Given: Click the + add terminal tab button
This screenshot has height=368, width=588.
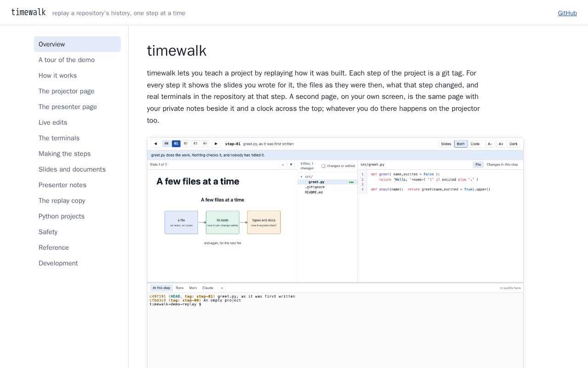Looking at the screenshot, I should click(222, 288).
